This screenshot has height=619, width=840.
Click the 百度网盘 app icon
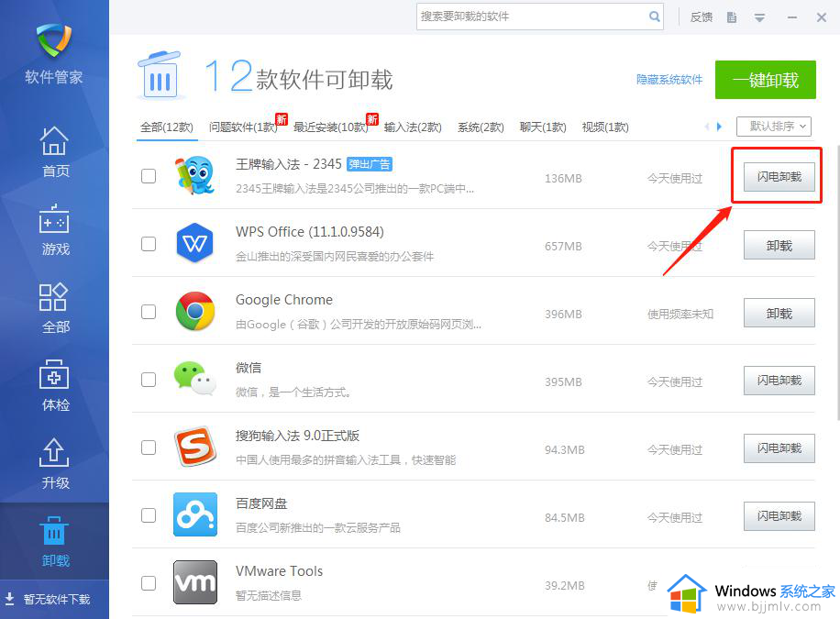tap(195, 514)
